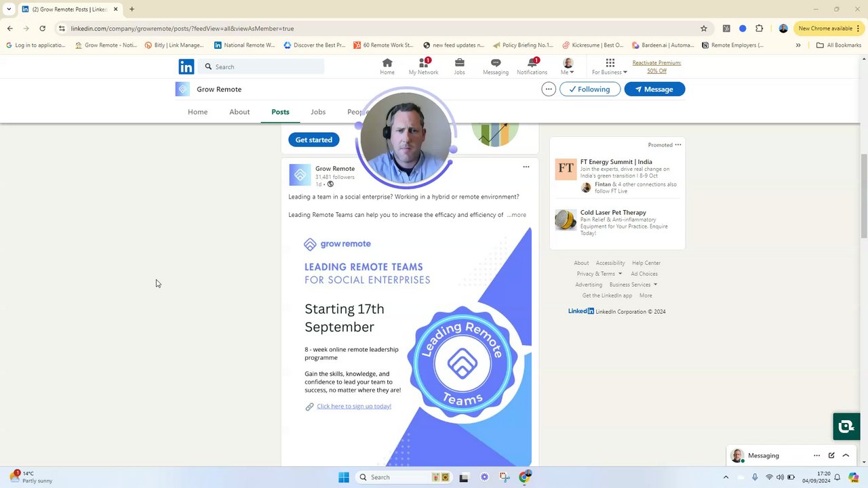Open the Bitly Link Management bookmark
The image size is (868, 488).
point(174,45)
